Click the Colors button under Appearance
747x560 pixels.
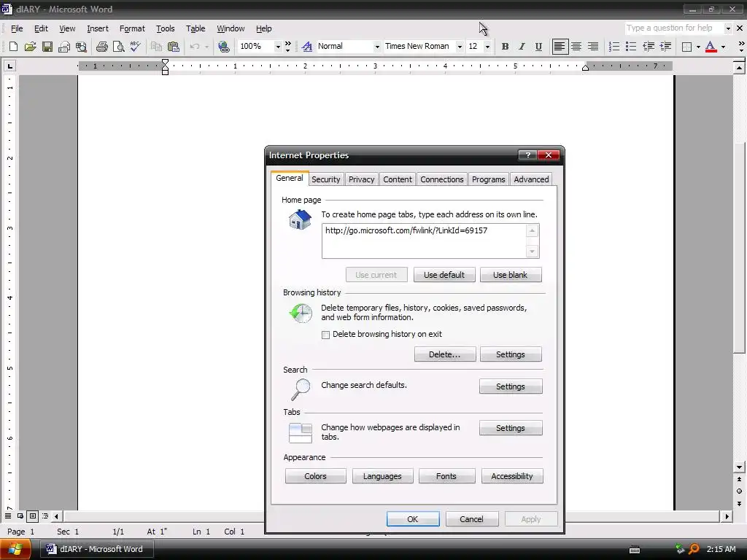tap(315, 476)
